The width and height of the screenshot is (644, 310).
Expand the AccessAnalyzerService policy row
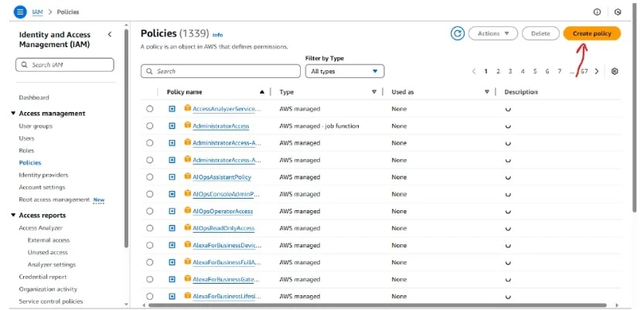pos(172,109)
